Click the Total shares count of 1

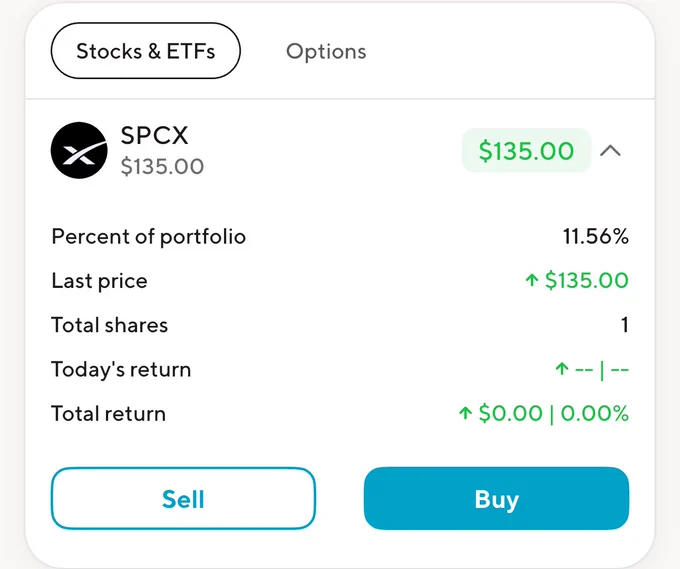[x=624, y=325]
